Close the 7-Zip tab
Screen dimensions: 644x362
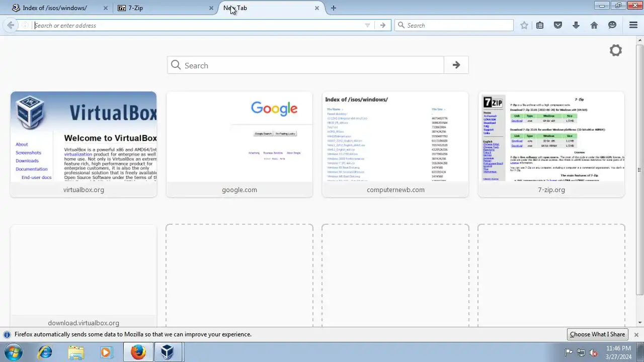tap(211, 8)
